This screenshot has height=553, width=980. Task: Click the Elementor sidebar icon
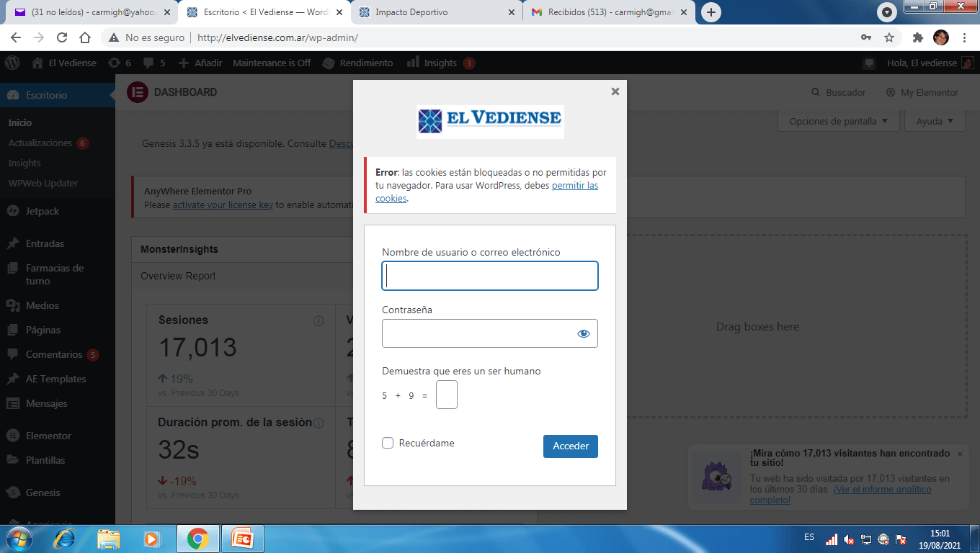coord(13,436)
